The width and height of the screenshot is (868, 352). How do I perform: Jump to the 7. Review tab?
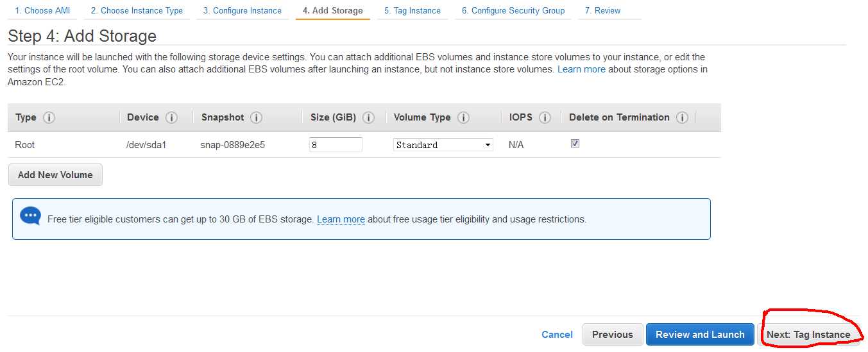pos(602,10)
